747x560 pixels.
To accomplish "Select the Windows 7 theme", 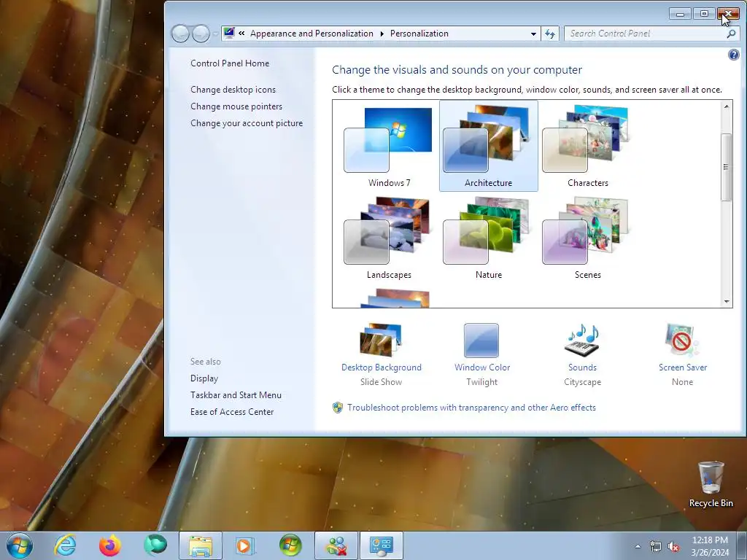I will pos(388,147).
